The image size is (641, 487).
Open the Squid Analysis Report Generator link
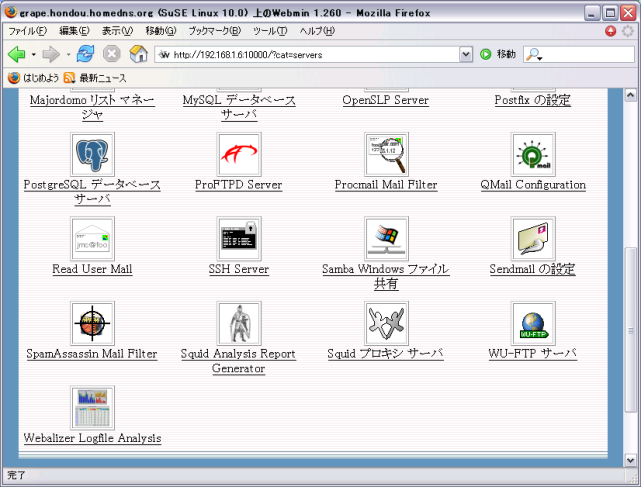pos(239,361)
